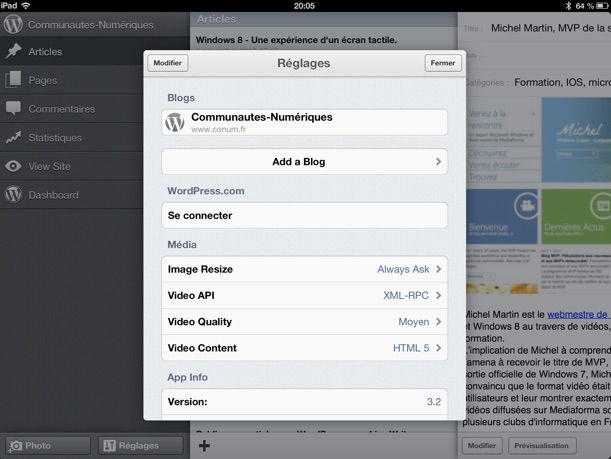Image resolution: width=611 pixels, height=459 pixels.
Task: Click the icon on Dernières Actus tile
Action: [x=601, y=205]
